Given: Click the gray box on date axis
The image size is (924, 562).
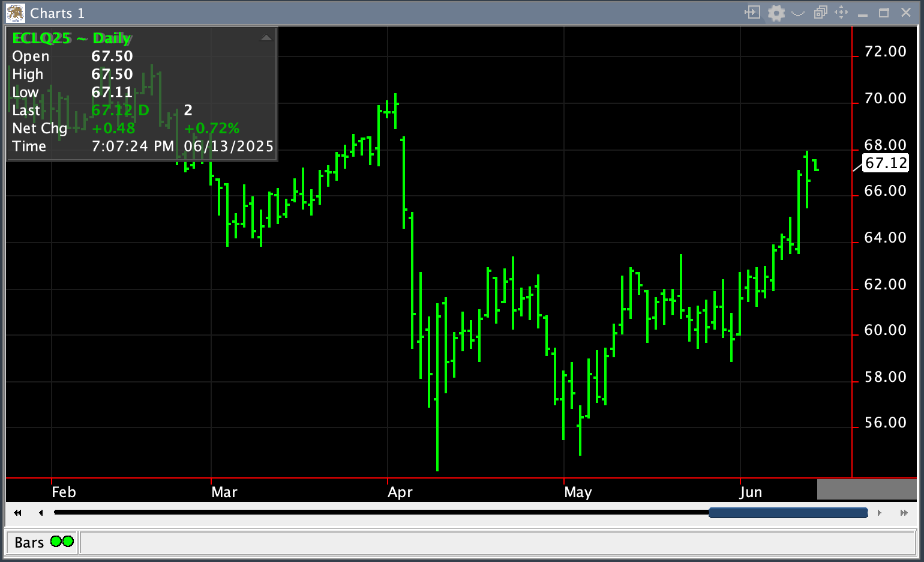Looking at the screenshot, I should tap(867, 489).
